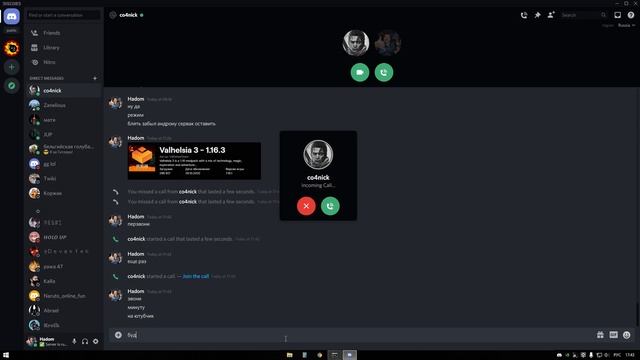The height and width of the screenshot is (360, 640).
Task: Add a server with the plus icon
Action: coord(11,67)
